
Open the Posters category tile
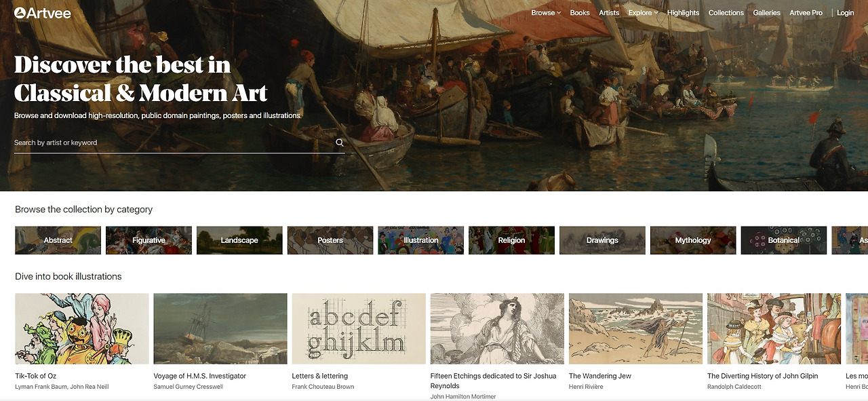[x=330, y=240]
